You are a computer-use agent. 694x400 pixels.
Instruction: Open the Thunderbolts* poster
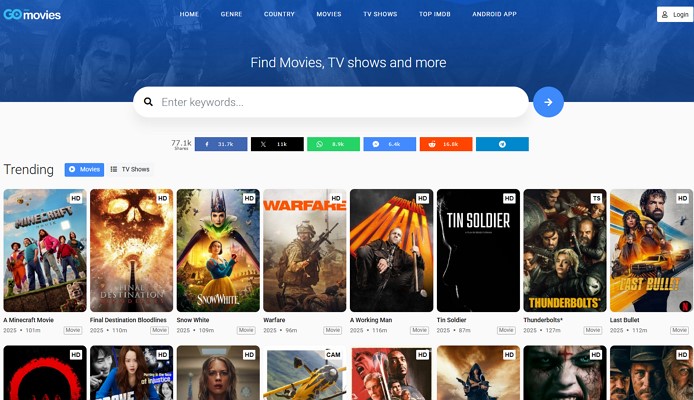(x=565, y=250)
